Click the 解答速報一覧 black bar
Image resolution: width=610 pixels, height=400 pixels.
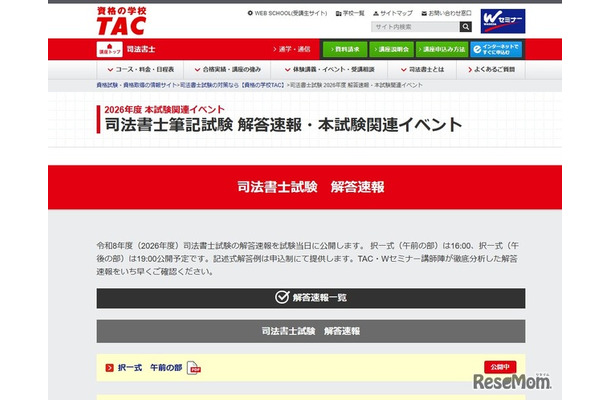coord(311,298)
